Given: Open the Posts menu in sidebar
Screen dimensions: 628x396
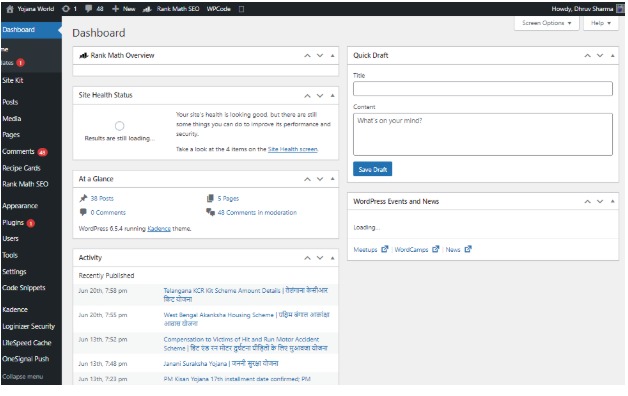Looking at the screenshot, I should 10,102.
